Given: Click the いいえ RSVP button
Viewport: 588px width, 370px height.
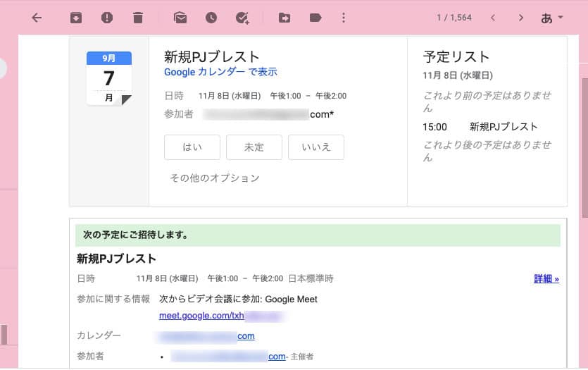Looking at the screenshot, I should 316,147.
